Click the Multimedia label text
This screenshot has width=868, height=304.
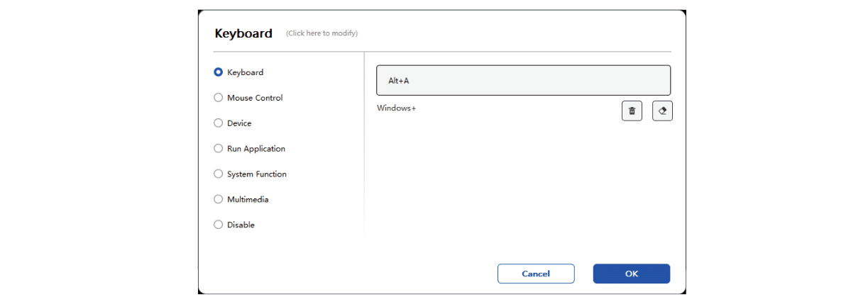pyautogui.click(x=248, y=200)
